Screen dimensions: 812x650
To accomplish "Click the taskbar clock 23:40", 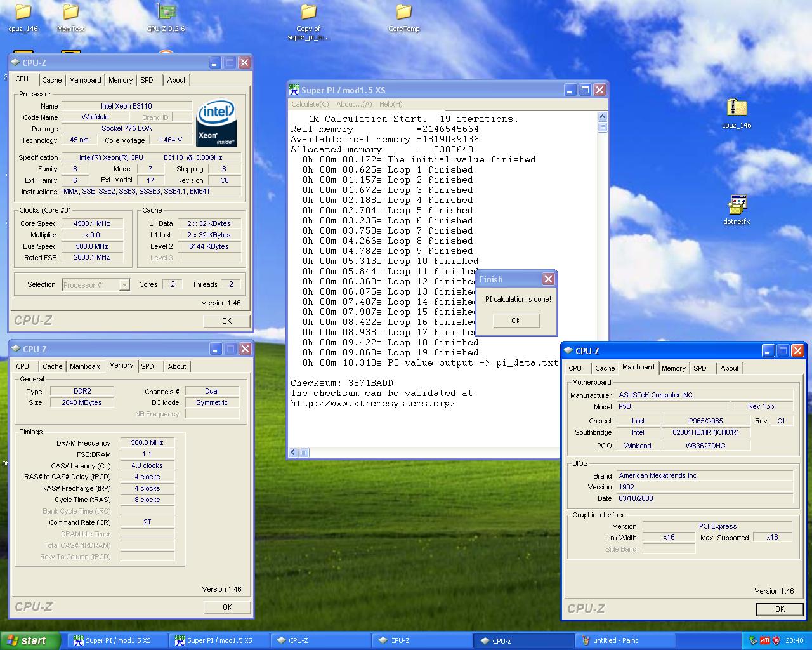I will [794, 640].
